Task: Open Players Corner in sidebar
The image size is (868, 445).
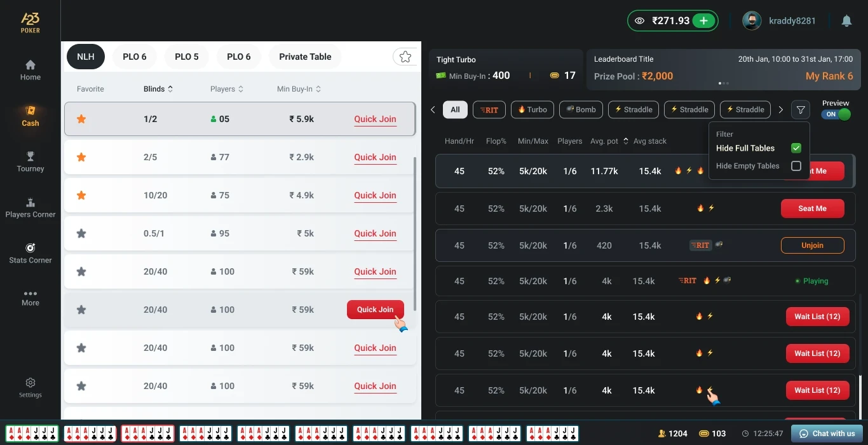Action: click(x=30, y=208)
